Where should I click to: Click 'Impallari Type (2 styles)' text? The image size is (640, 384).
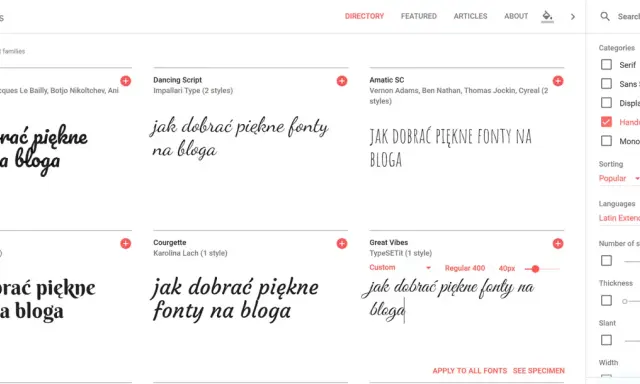click(193, 91)
